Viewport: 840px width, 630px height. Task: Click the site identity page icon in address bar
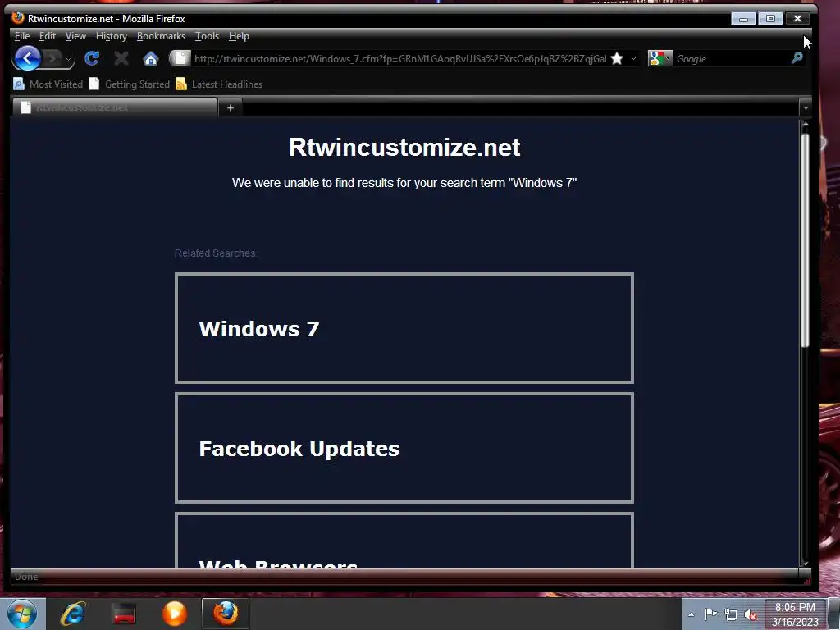point(180,58)
